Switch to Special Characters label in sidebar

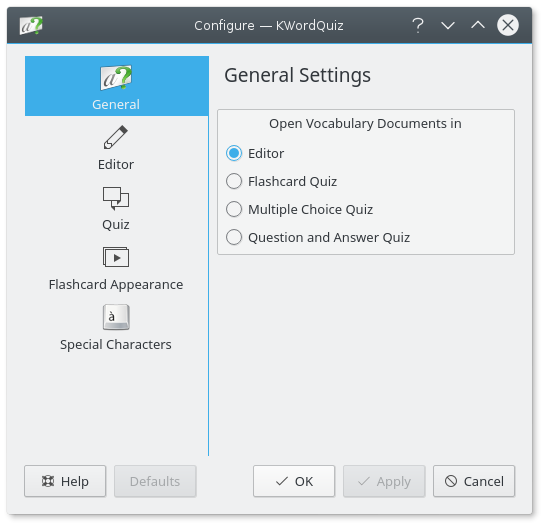click(116, 344)
